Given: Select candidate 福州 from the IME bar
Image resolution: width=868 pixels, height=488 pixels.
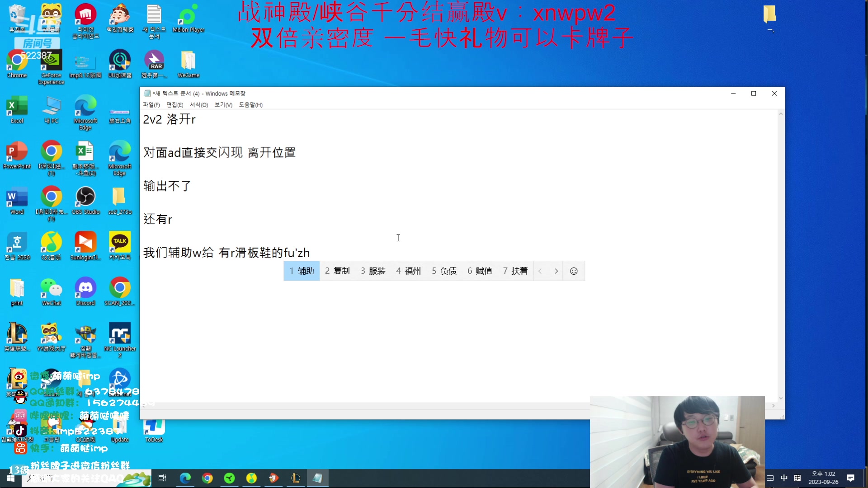Looking at the screenshot, I should click(x=408, y=271).
